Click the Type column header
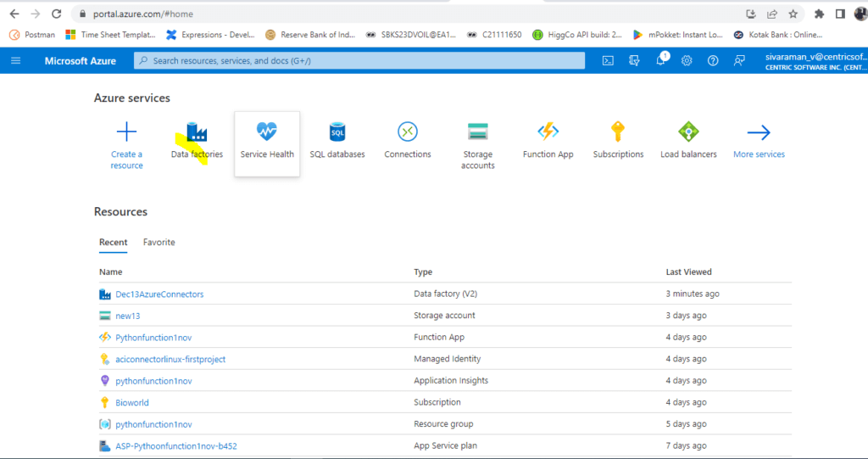This screenshot has height=459, width=868. 423,272
